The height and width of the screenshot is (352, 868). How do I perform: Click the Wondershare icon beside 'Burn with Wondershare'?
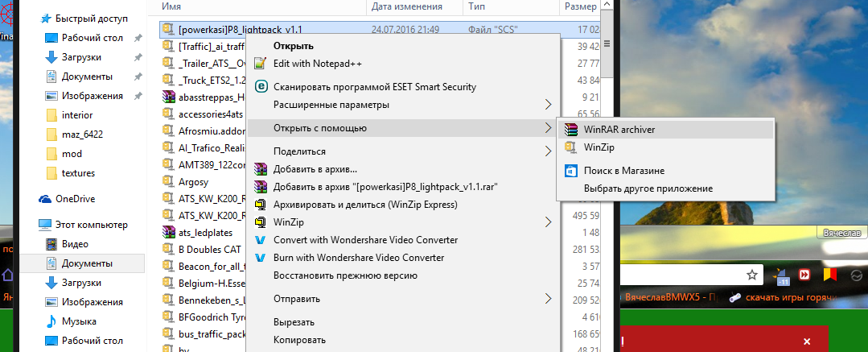[260, 258]
